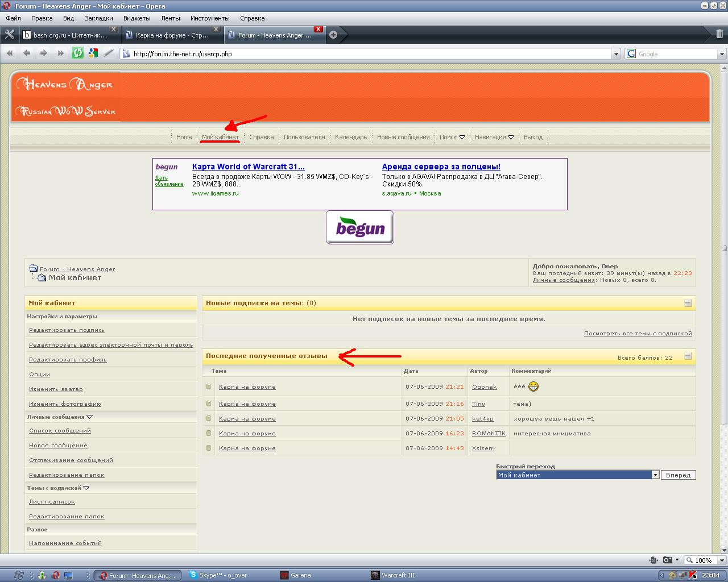728x582 pixels.
Task: Click the wand icon in the toolbar
Action: click(x=109, y=53)
